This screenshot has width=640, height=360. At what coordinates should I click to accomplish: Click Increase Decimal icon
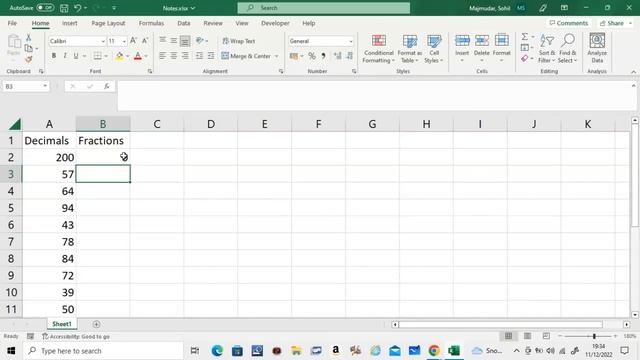338,56
